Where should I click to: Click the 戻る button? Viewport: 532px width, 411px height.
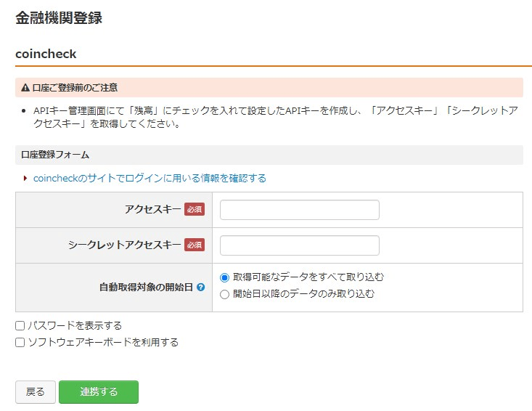coord(36,392)
